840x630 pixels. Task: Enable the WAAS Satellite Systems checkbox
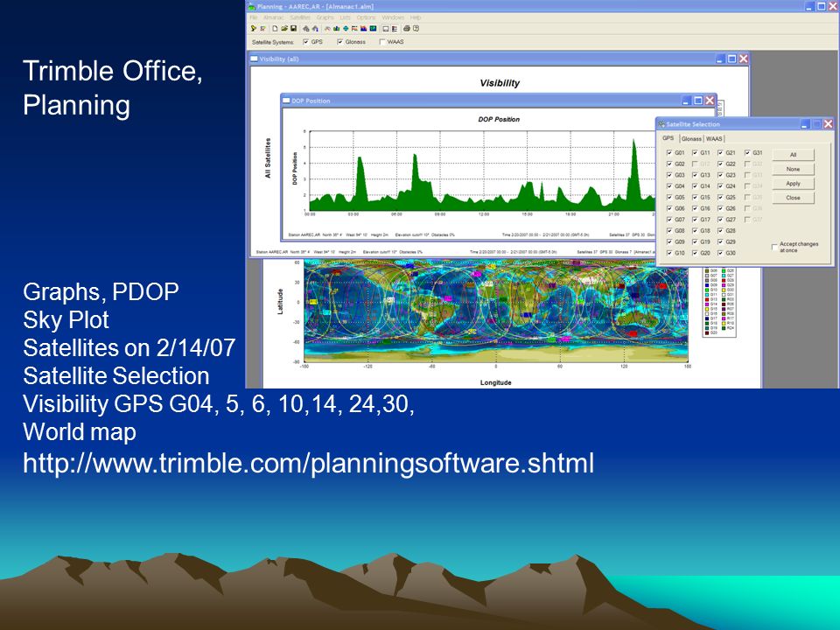click(x=382, y=42)
